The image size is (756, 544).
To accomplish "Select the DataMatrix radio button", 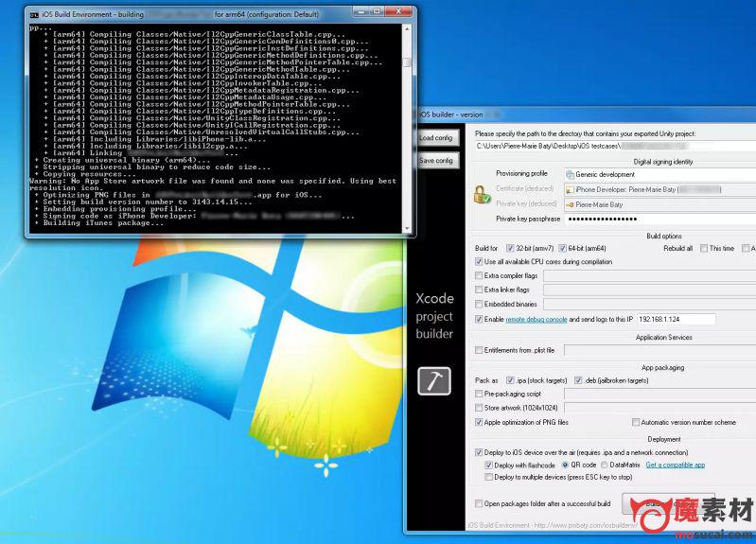I will [x=604, y=465].
